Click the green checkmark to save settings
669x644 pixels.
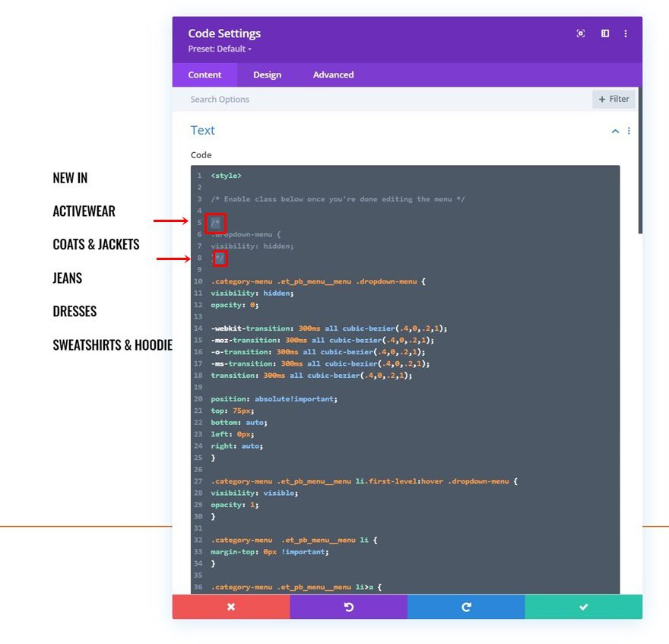coord(583,606)
